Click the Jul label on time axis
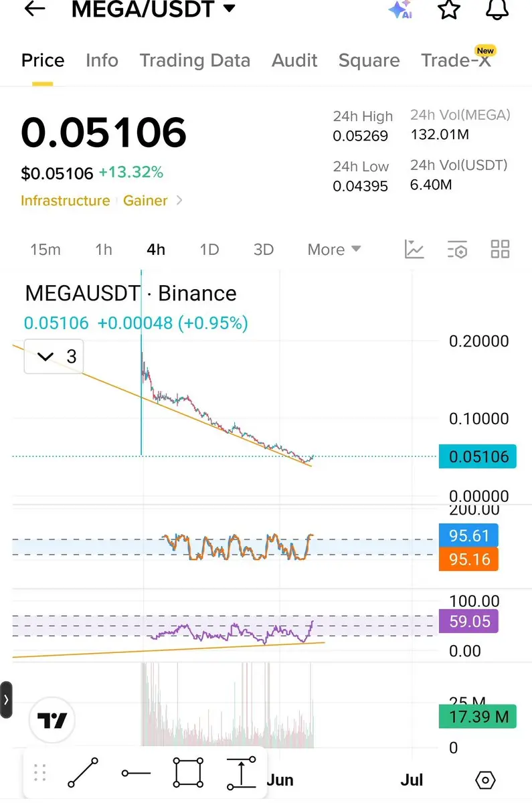Screen dimensions: 532x803 point(412,780)
